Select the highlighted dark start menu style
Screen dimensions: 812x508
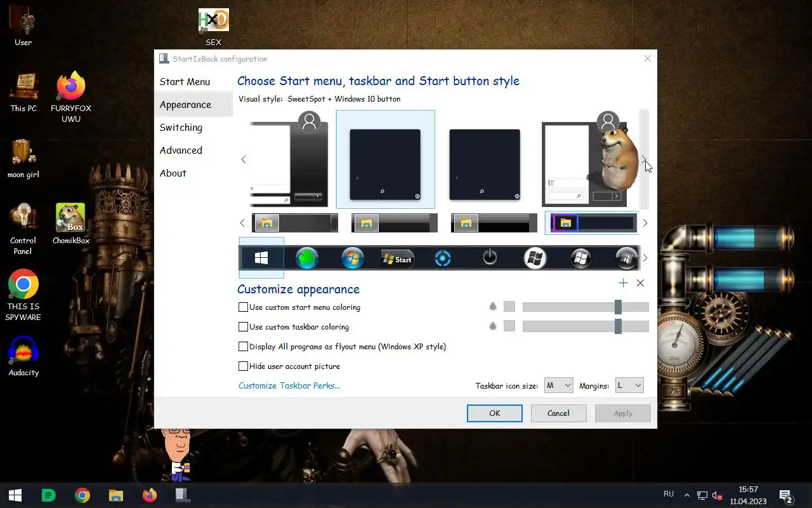click(386, 159)
